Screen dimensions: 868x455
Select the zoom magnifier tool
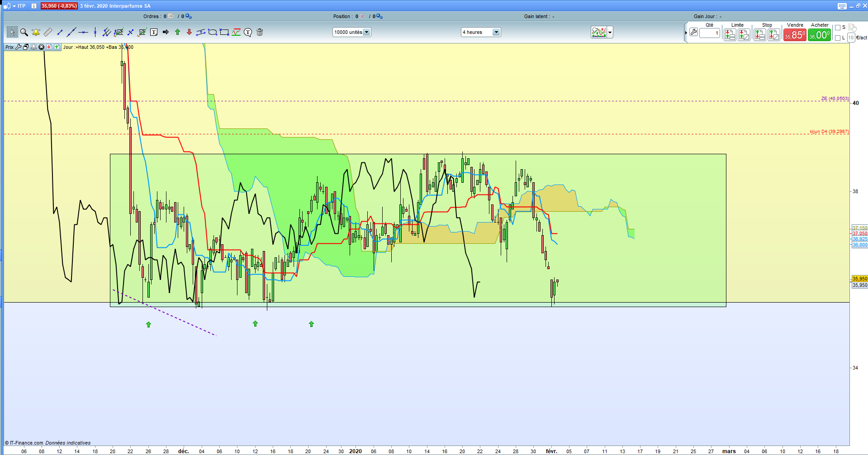(x=24, y=32)
